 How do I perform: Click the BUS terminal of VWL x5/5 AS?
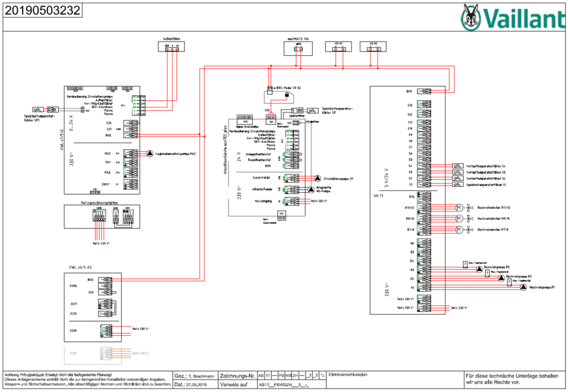[106, 280]
